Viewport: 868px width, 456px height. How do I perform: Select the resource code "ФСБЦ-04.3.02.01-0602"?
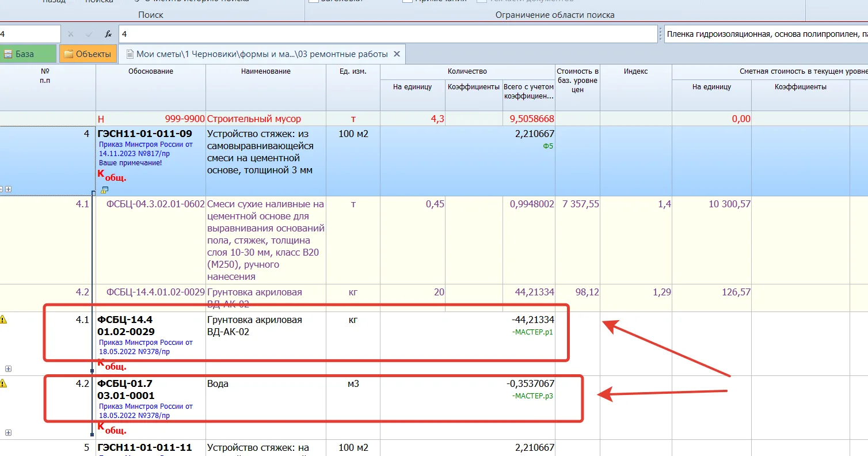[x=155, y=204]
